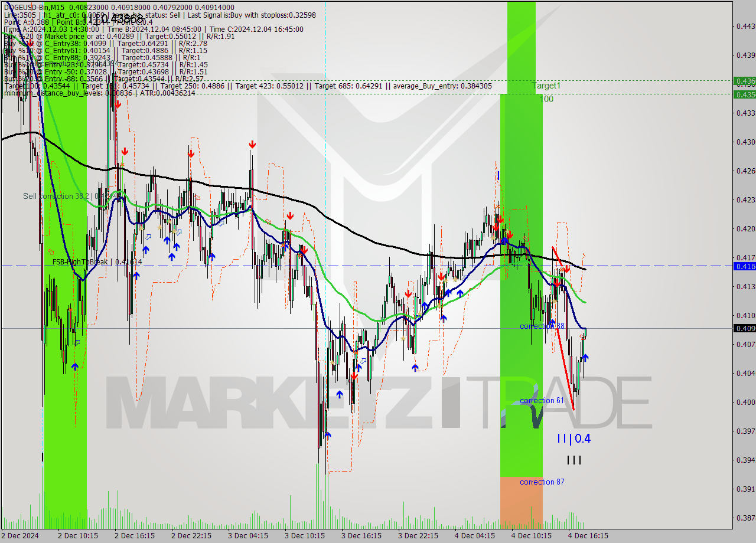Click the 0.413 price axis label

745,286
